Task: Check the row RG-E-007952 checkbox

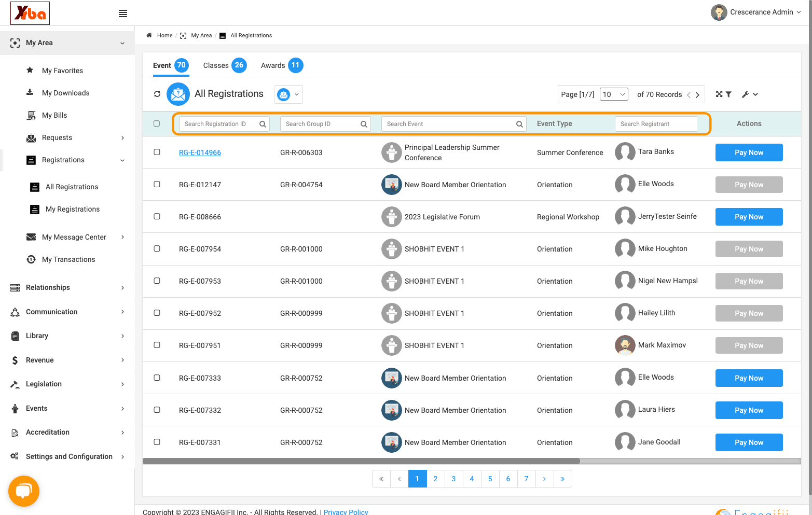Action: click(157, 313)
